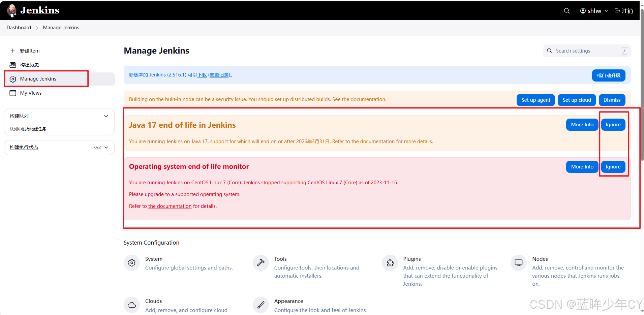Click the Clouds configuration title

coord(153,301)
